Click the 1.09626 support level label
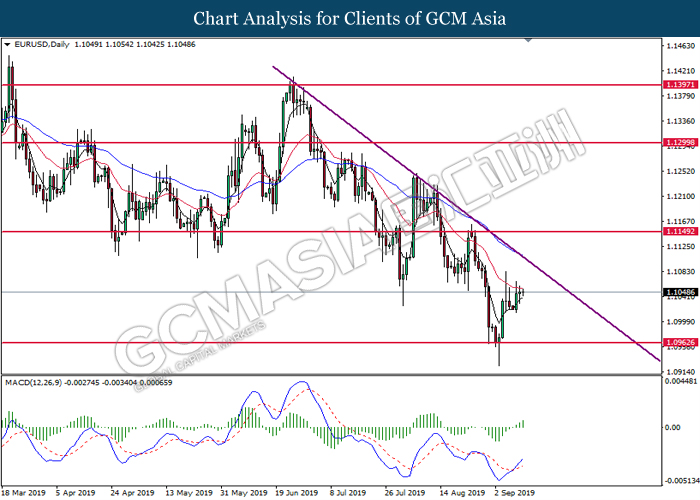Screen dimensions: 700x500 tap(680, 342)
